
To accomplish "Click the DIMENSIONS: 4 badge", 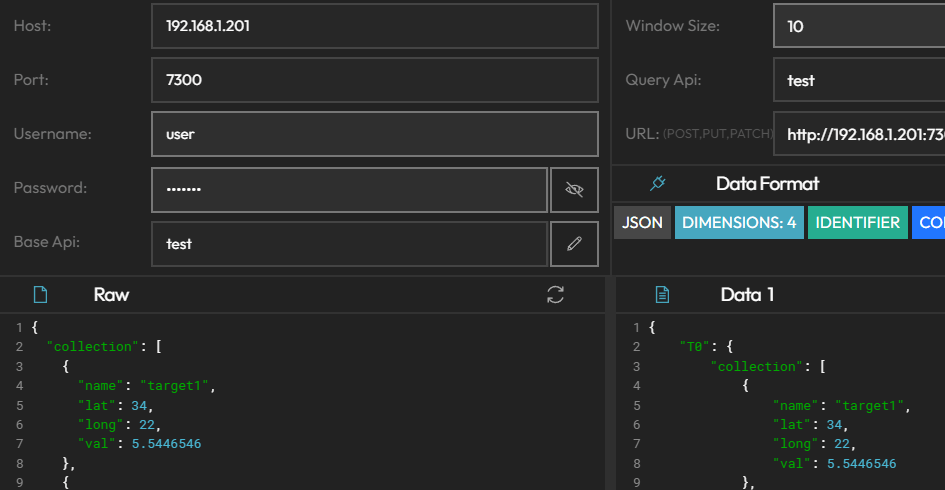I will 739,222.
